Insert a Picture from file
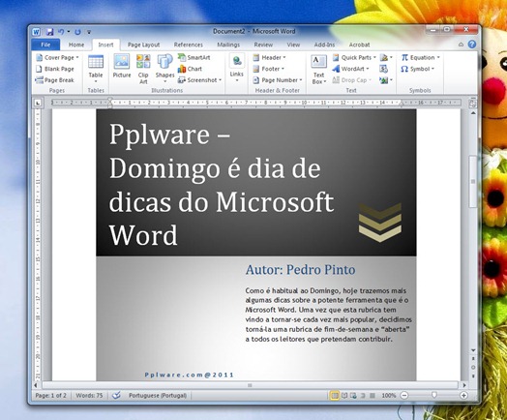Screen dimensions: 507x420 point(122,66)
